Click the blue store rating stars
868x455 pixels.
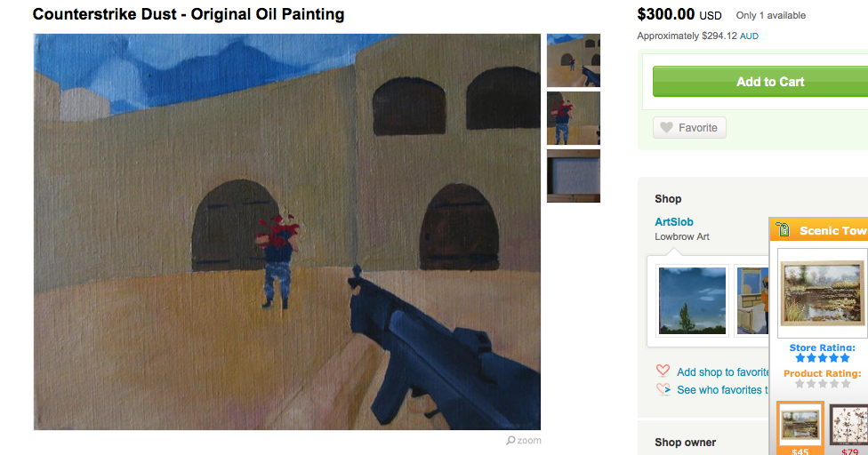[x=822, y=358]
